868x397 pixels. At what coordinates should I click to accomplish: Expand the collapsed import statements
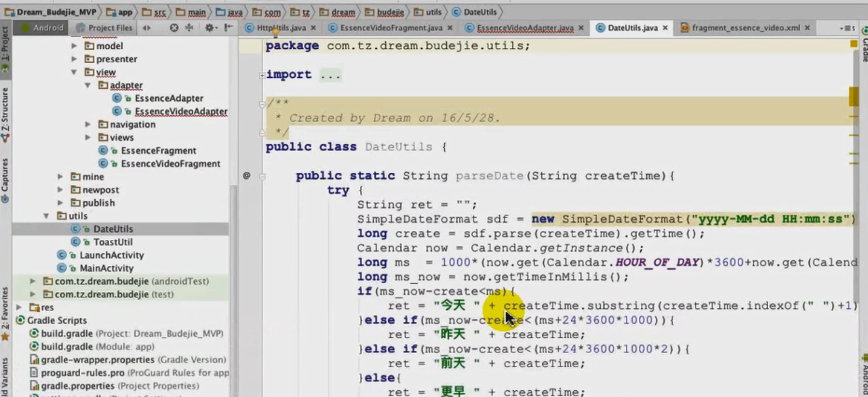pyautogui.click(x=262, y=75)
